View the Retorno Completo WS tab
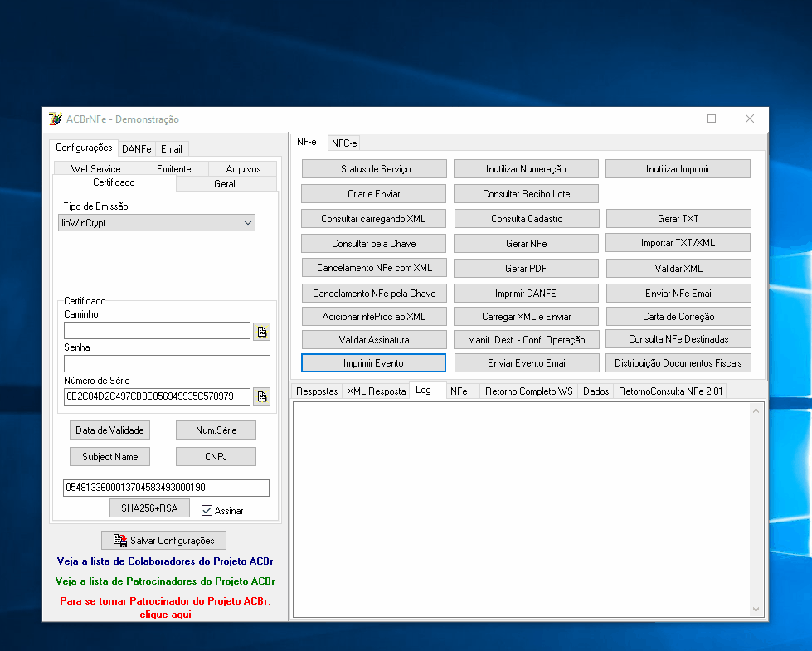Screen dimensions: 812x651 click(528, 391)
